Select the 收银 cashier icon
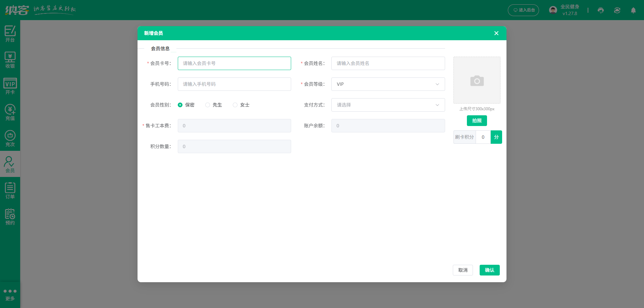The image size is (644, 308). (10, 60)
